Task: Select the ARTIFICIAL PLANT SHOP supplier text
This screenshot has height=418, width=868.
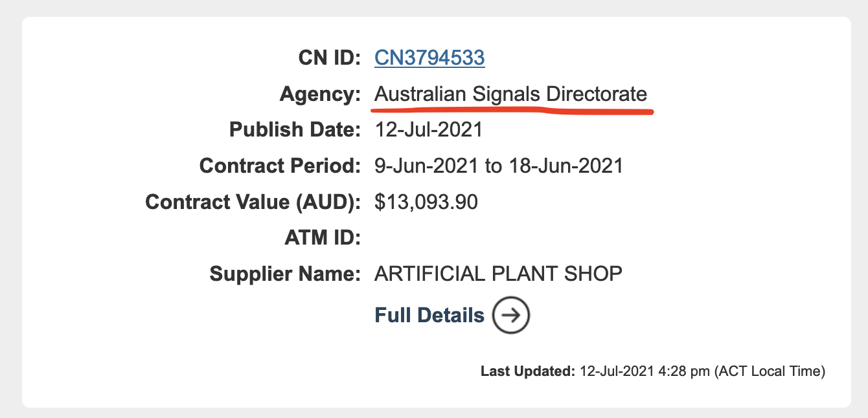Action: [x=498, y=274]
